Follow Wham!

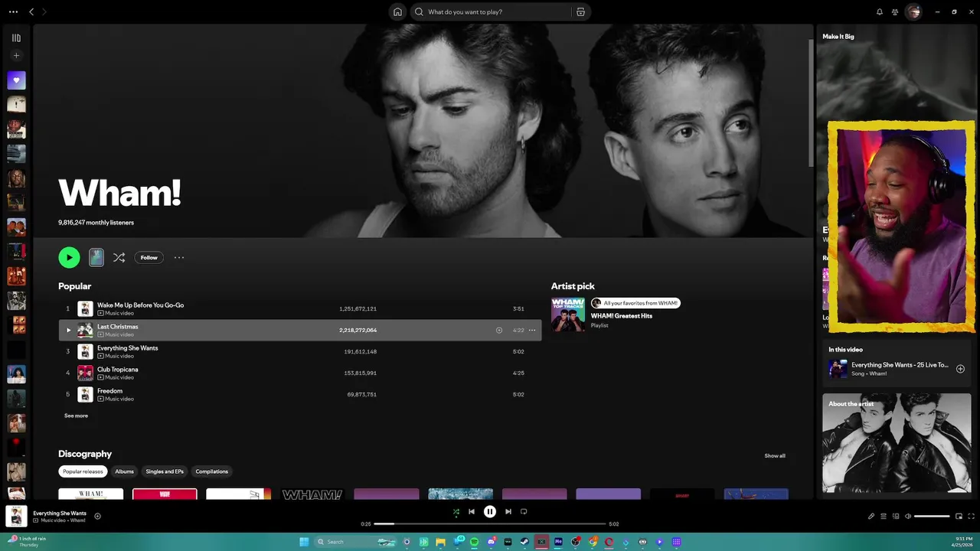tap(149, 257)
